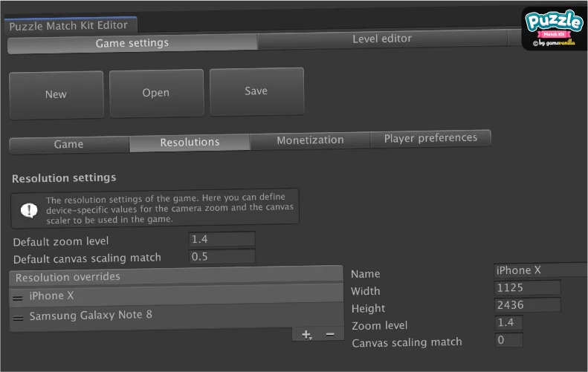Click the New button
588x372 pixels.
point(56,95)
